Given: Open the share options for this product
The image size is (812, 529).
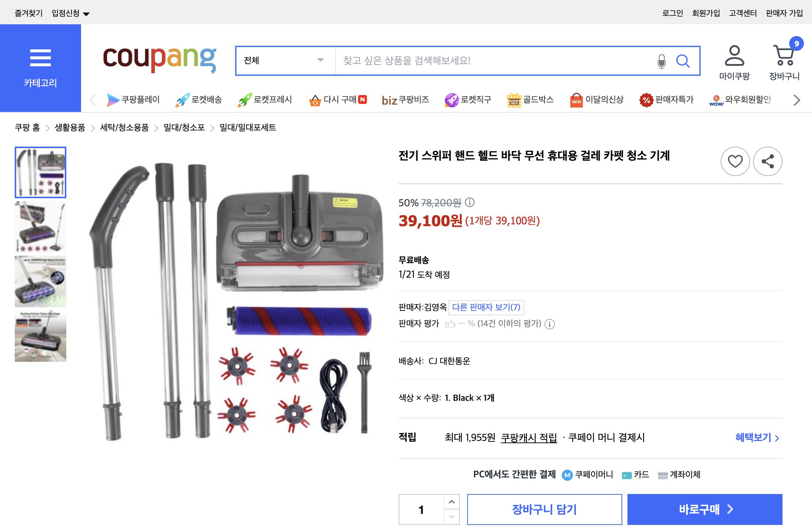Looking at the screenshot, I should pyautogui.click(x=767, y=161).
